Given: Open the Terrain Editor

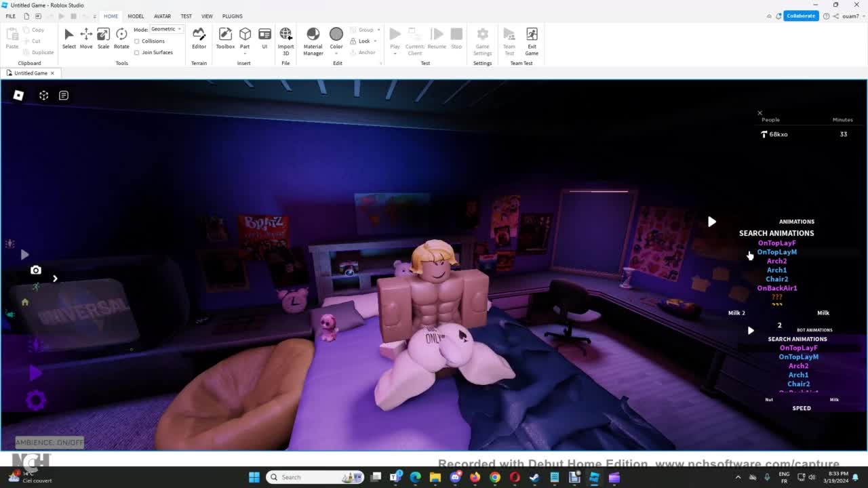Looking at the screenshot, I should 199,38.
